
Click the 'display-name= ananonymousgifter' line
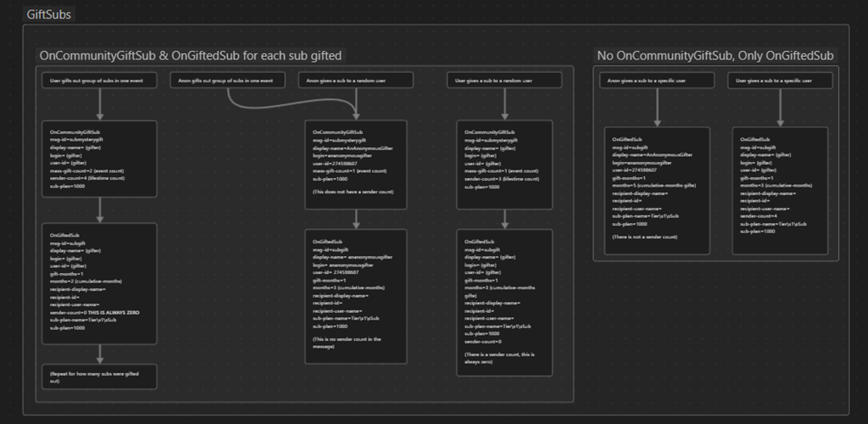[x=353, y=258]
